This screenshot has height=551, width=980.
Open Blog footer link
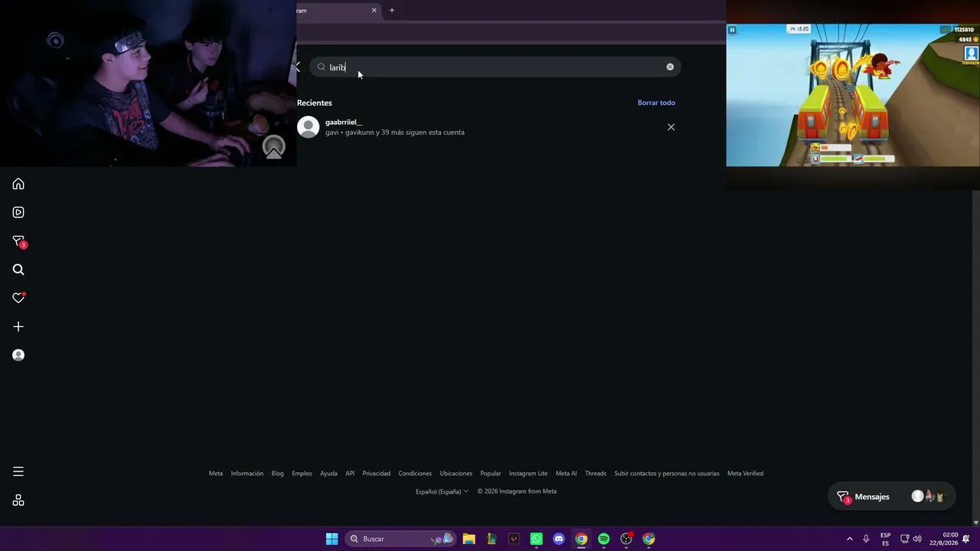[x=277, y=474]
